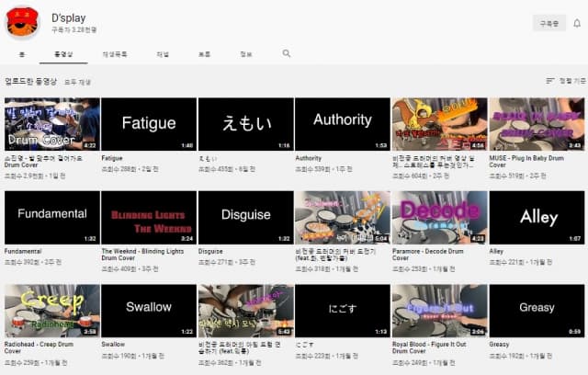Open the Fatigue video thumbnail
The height and width of the screenshot is (375, 588).
[x=149, y=124]
